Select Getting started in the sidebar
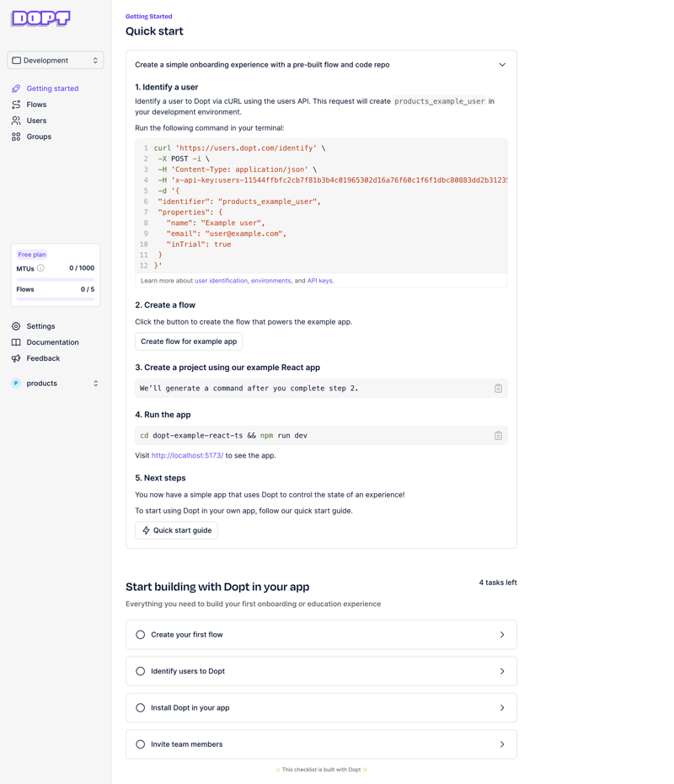 point(52,88)
